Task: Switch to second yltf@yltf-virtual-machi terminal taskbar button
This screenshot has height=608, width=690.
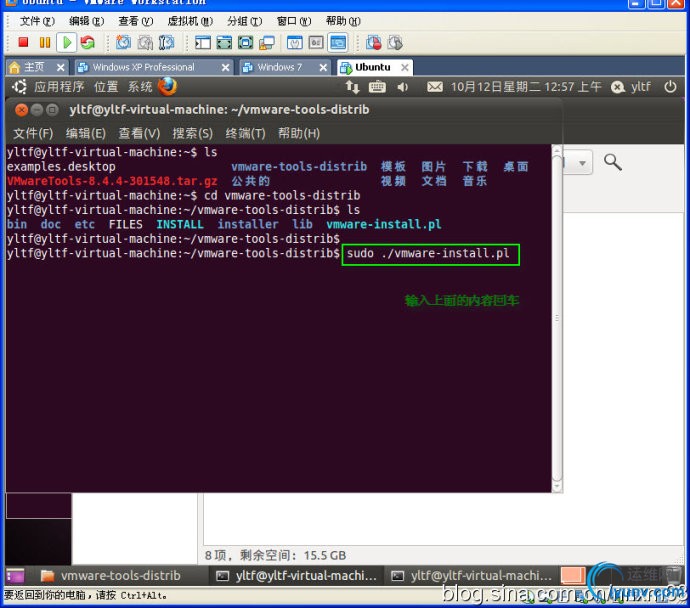Action: (472, 575)
